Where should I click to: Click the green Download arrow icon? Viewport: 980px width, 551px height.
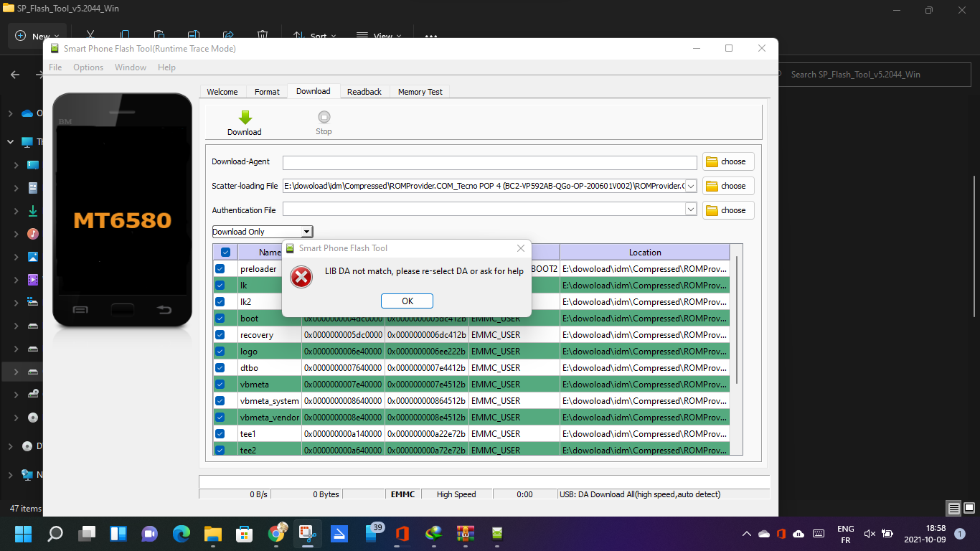(245, 118)
